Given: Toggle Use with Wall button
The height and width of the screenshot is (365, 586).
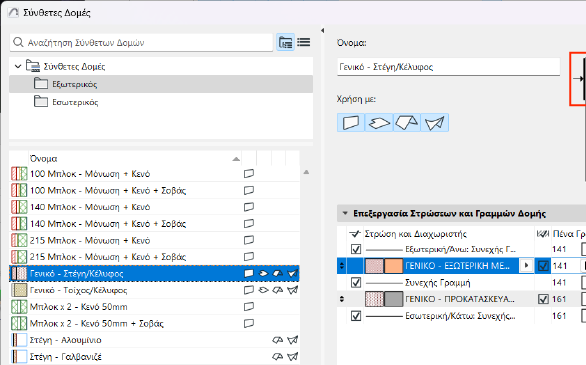Looking at the screenshot, I should coord(351,123).
